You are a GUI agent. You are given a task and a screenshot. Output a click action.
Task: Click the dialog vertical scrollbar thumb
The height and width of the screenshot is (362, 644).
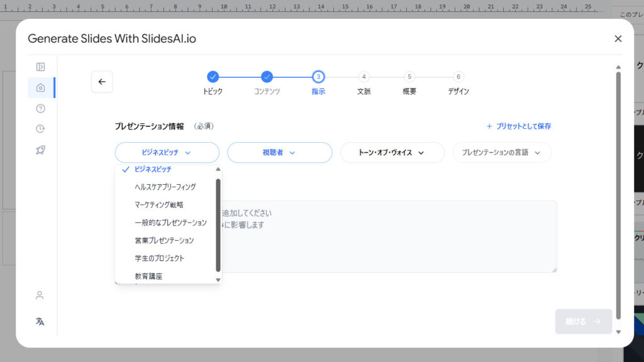pos(618,195)
